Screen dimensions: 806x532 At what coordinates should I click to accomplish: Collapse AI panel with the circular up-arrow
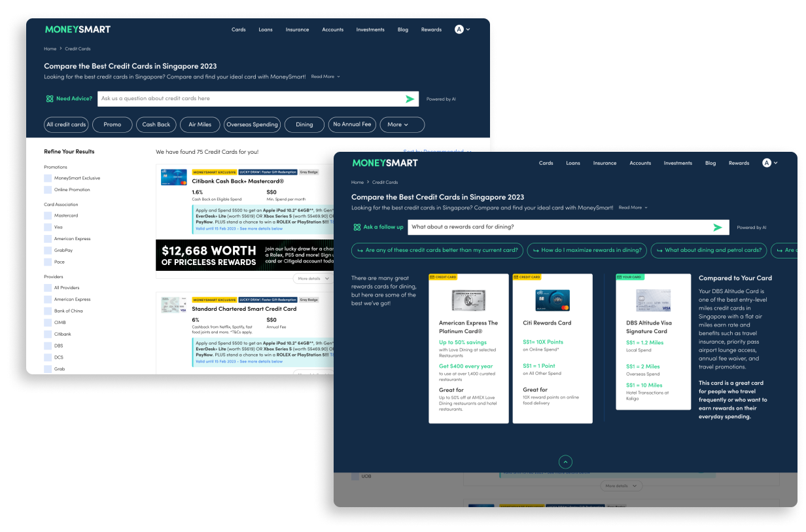(566, 462)
